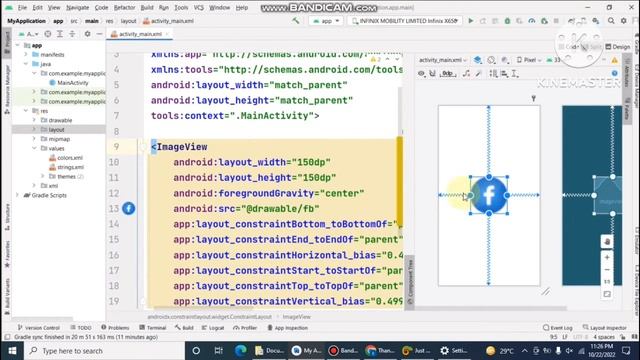
Task: Open the Search Everywhere magnifier
Action: pyautogui.click(x=611, y=21)
